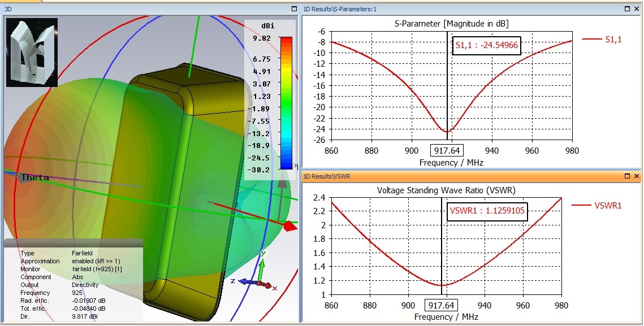The image size is (644, 326).
Task: Click the Approximation enabled (kR >> 1) text
Action: [x=70, y=261]
